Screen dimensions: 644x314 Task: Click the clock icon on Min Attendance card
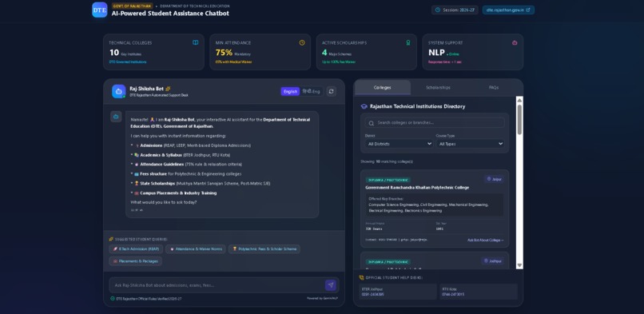pos(302,42)
